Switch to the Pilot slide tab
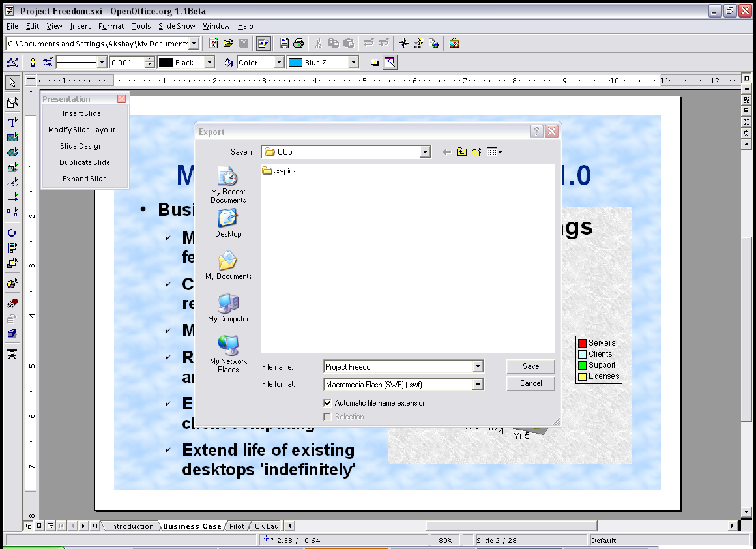 [x=237, y=526]
